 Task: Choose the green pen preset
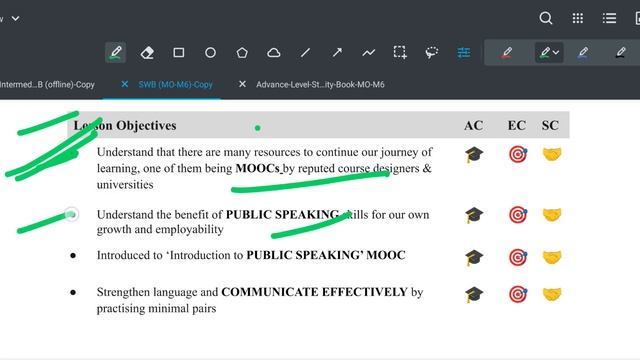545,53
